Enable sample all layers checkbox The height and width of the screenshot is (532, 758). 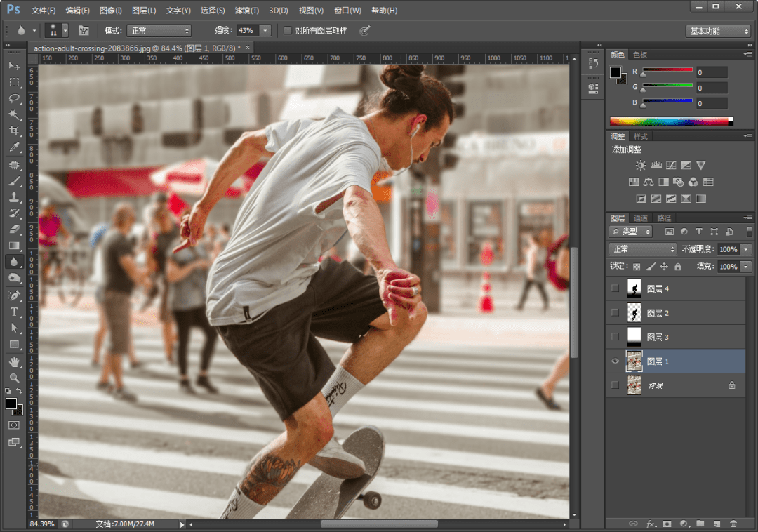[x=288, y=31]
